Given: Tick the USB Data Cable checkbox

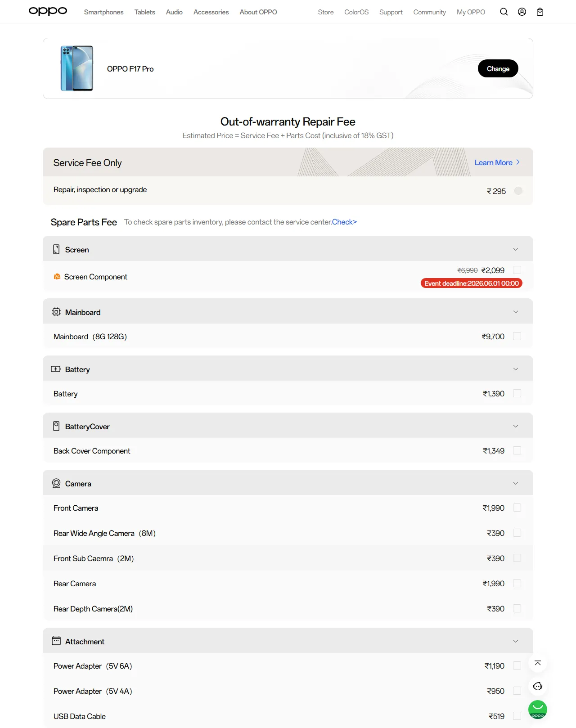Looking at the screenshot, I should [517, 716].
